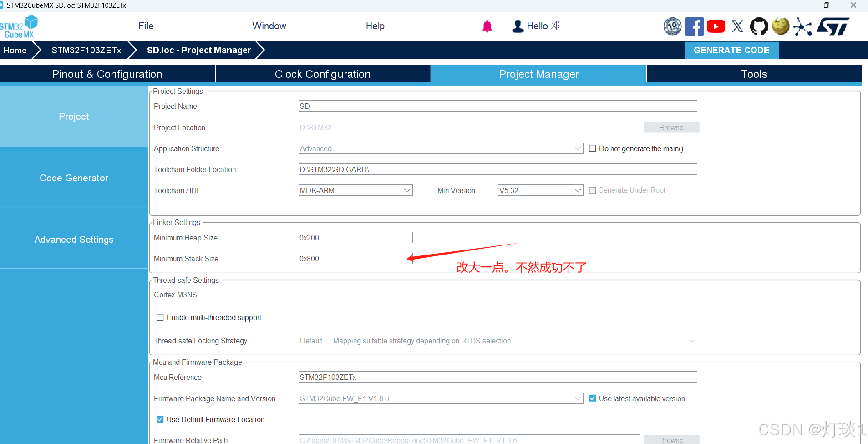
Task: Click the Toolchain Folder Location field
Action: (498, 169)
